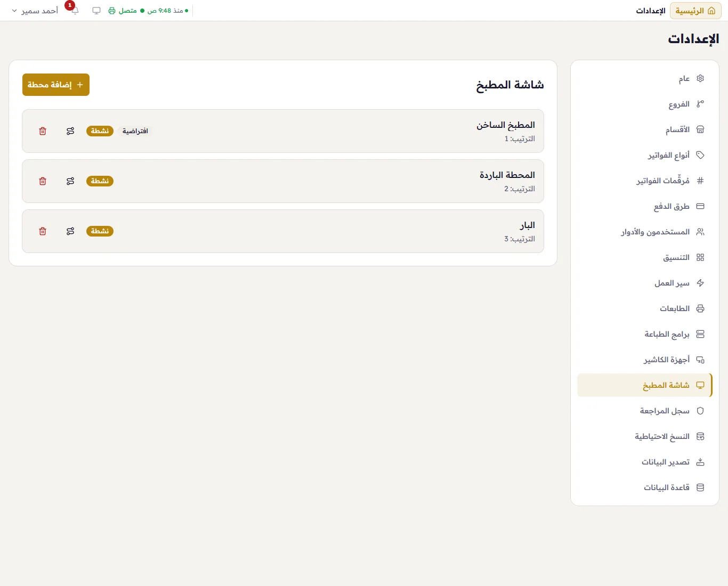Screen dimensions: 728x586
Task: Click the database icon next to قاعدة البيانات
Action: [700, 487]
